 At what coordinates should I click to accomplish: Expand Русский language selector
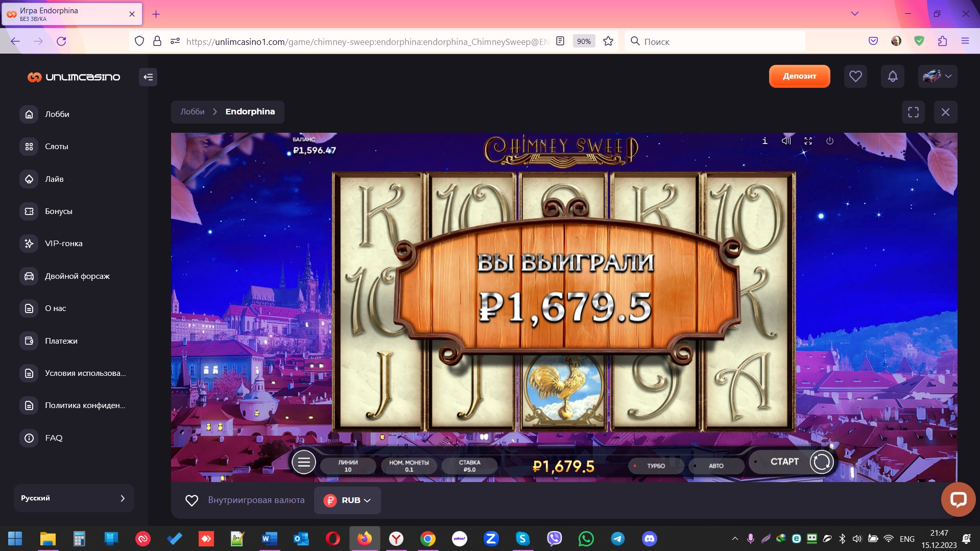point(74,498)
